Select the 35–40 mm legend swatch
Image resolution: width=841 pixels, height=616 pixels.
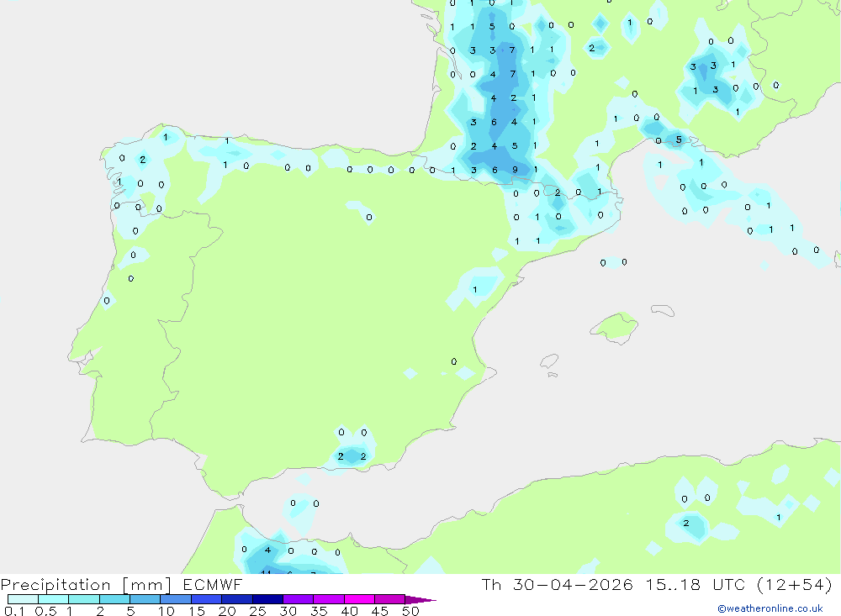[328, 599]
